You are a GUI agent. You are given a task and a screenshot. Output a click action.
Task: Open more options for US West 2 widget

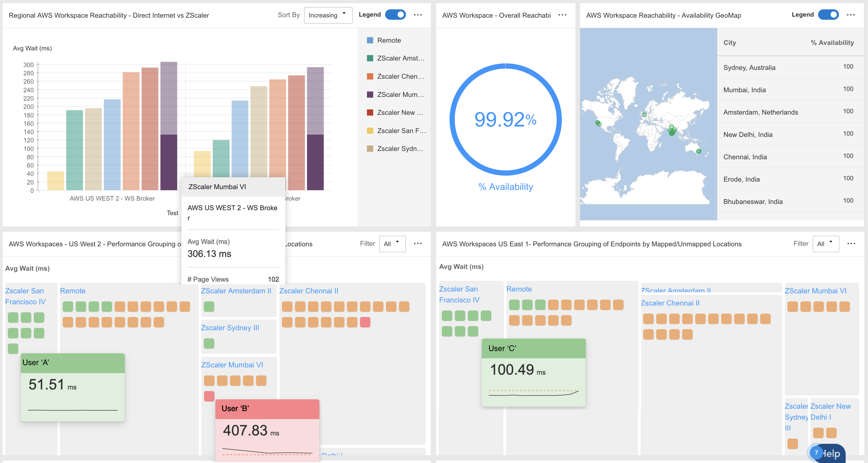[418, 244]
